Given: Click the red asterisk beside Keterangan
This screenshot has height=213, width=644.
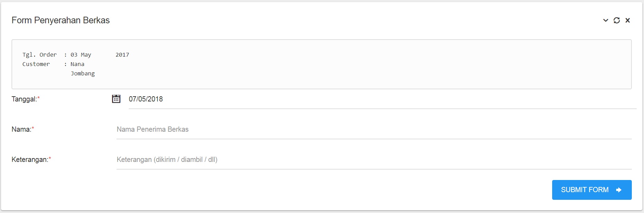Looking at the screenshot, I should tap(50, 158).
